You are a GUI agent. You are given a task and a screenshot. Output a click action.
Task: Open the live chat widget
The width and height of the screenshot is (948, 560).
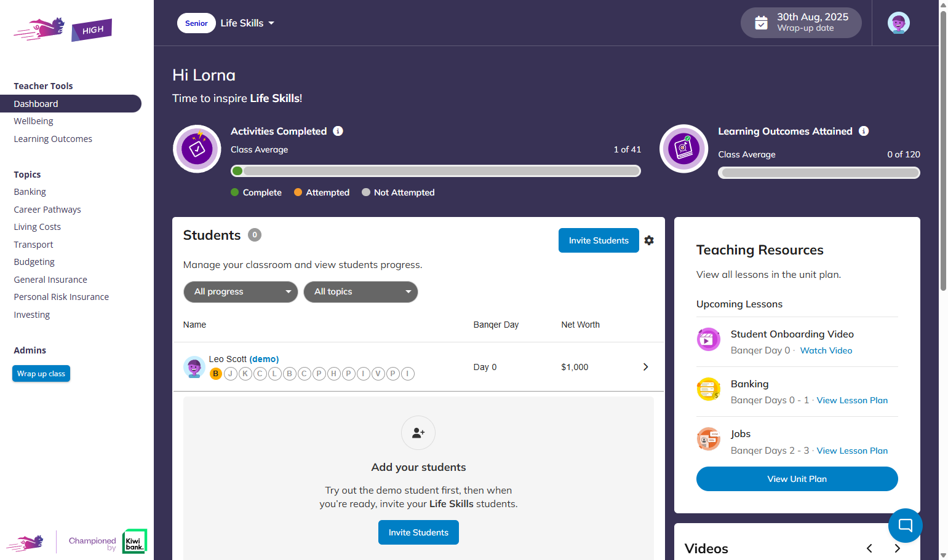tap(905, 525)
